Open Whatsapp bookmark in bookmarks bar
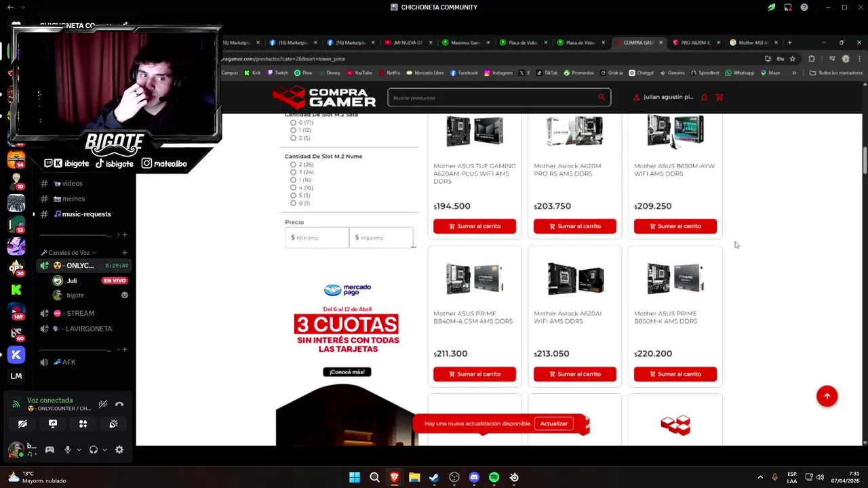 click(x=740, y=73)
